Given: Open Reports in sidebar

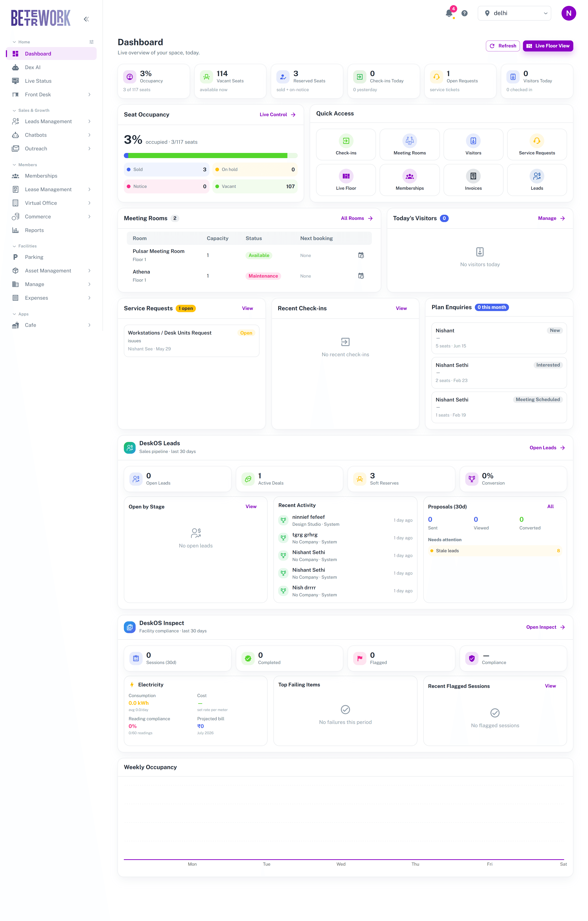Looking at the screenshot, I should point(51,230).
